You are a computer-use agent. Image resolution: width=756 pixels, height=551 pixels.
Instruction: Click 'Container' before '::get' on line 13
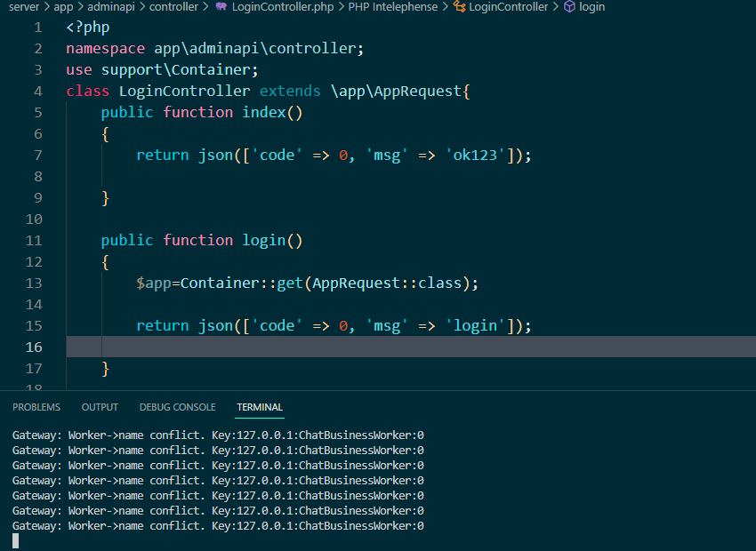tap(220, 283)
